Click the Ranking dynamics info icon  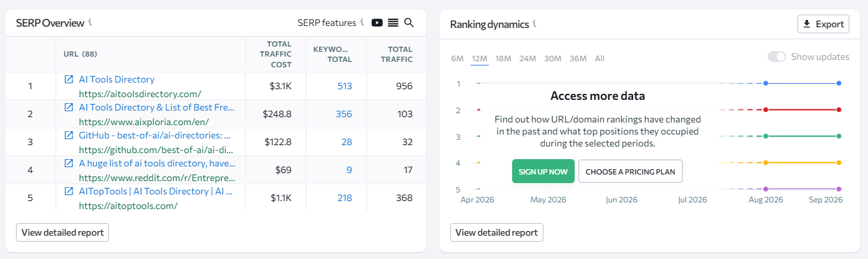click(535, 24)
